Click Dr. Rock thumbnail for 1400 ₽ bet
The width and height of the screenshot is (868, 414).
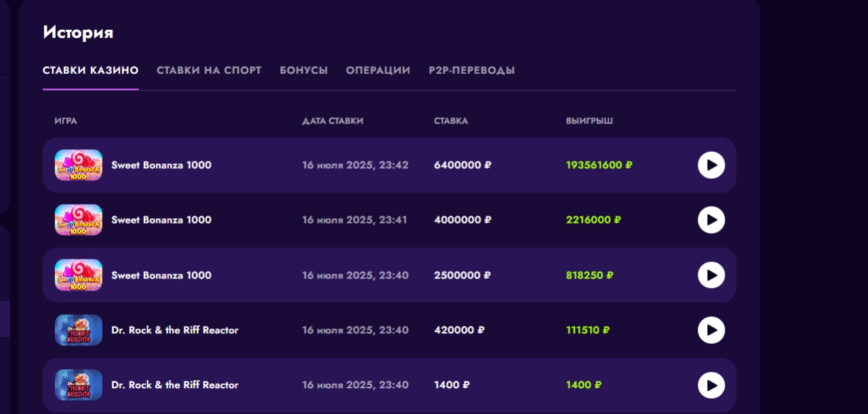click(79, 385)
